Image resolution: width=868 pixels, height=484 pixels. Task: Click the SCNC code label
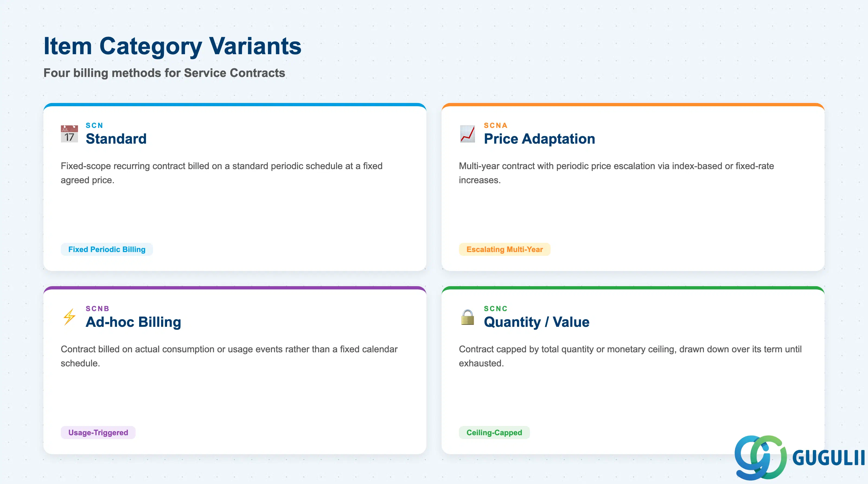496,308
